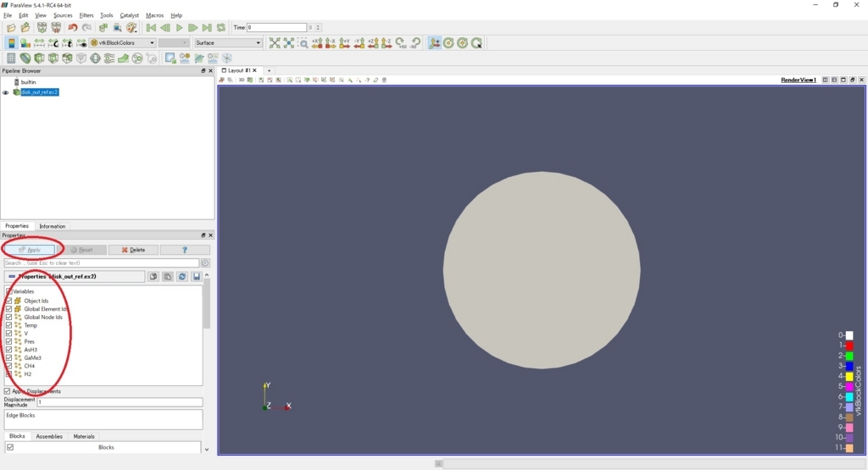The height and width of the screenshot is (470, 868).
Task: Set view direction to -Z
Action: point(387,43)
